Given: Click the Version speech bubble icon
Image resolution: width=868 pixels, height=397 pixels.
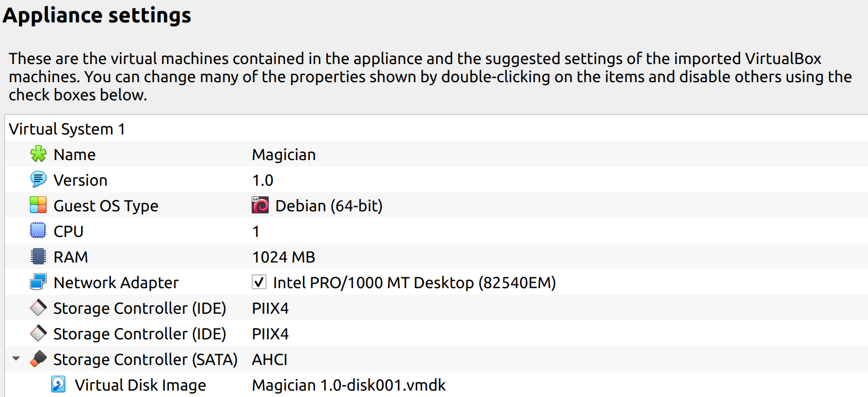Looking at the screenshot, I should pyautogui.click(x=38, y=180).
